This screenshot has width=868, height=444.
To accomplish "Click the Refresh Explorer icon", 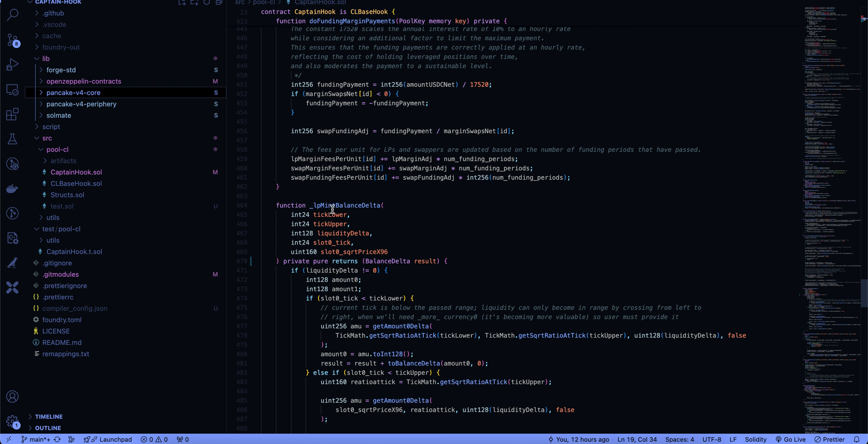I will (206, 3).
